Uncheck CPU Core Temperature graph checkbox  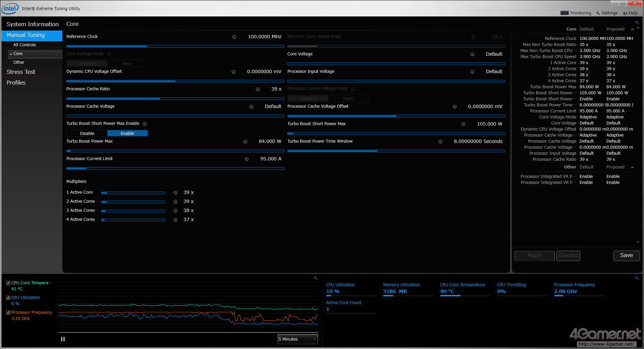click(8, 283)
